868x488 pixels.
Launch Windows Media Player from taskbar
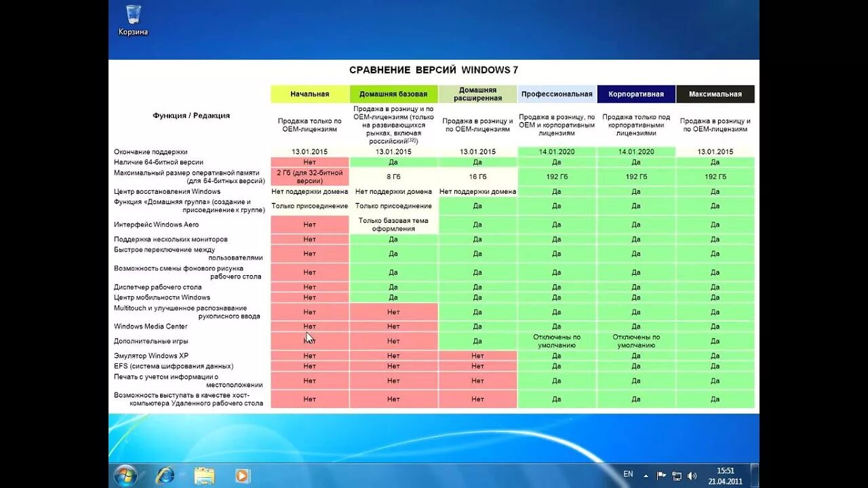pos(243,476)
